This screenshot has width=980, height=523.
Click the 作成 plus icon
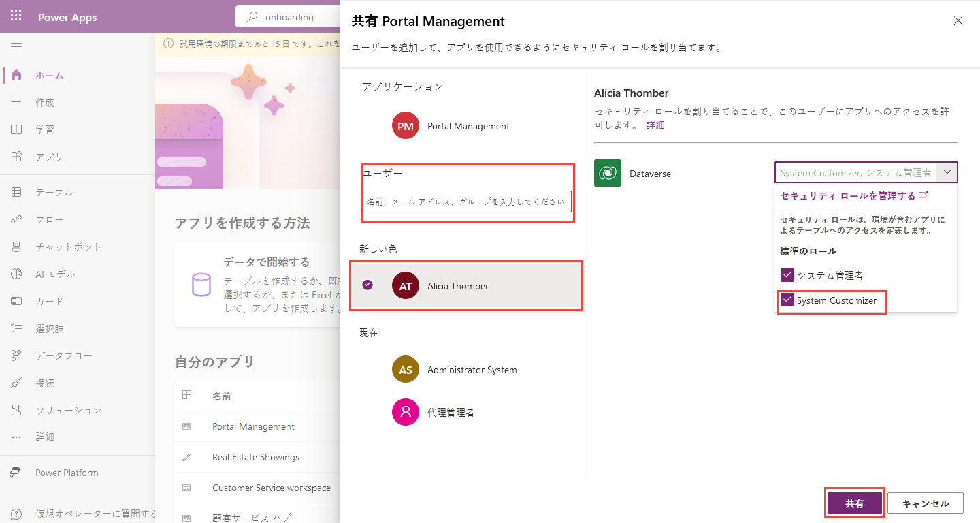(16, 102)
